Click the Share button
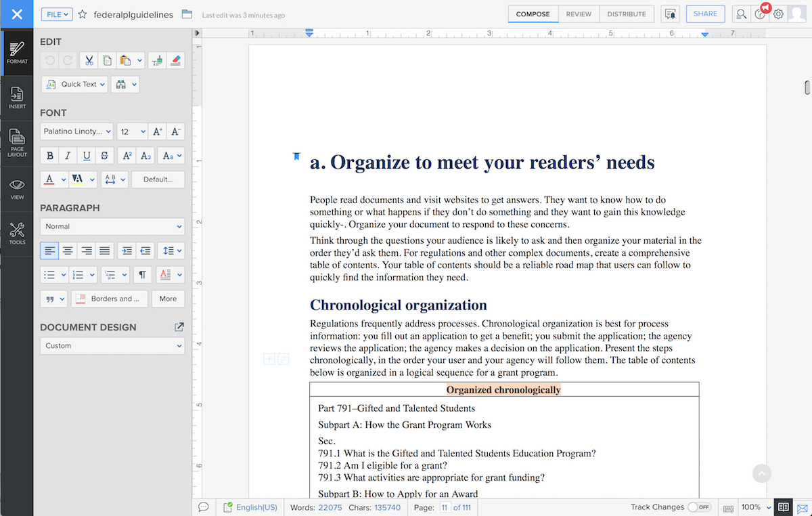 coord(705,14)
